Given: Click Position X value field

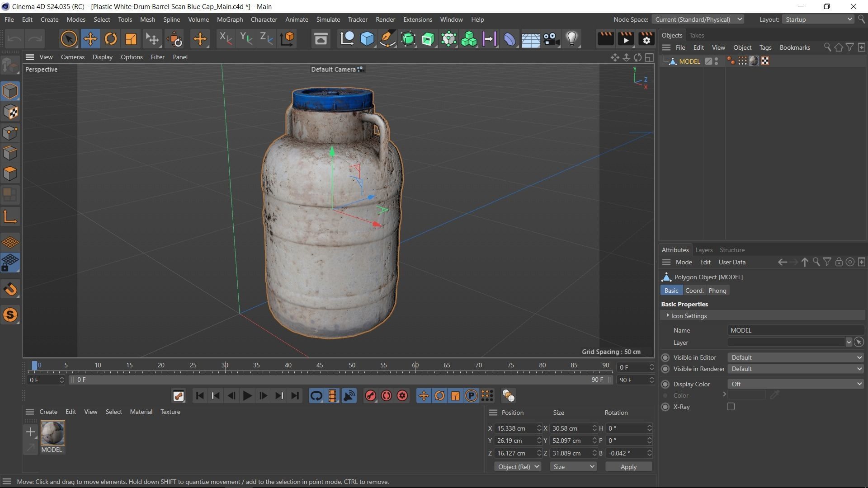Looking at the screenshot, I should (x=516, y=428).
